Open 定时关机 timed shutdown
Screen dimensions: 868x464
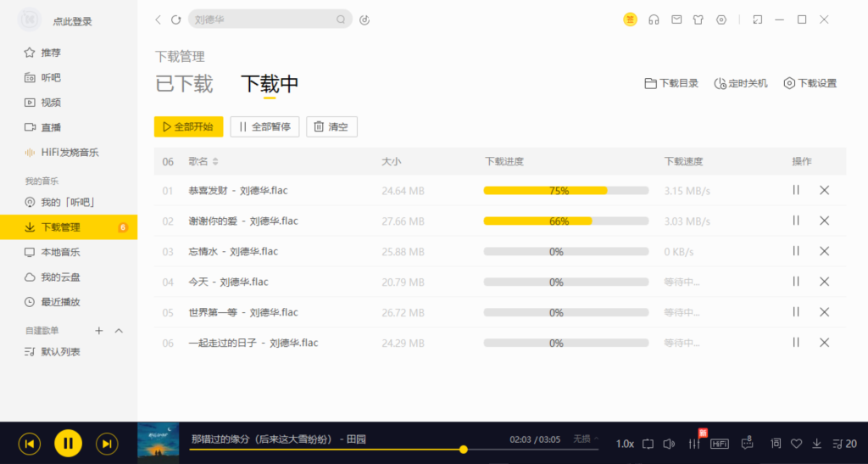point(741,83)
